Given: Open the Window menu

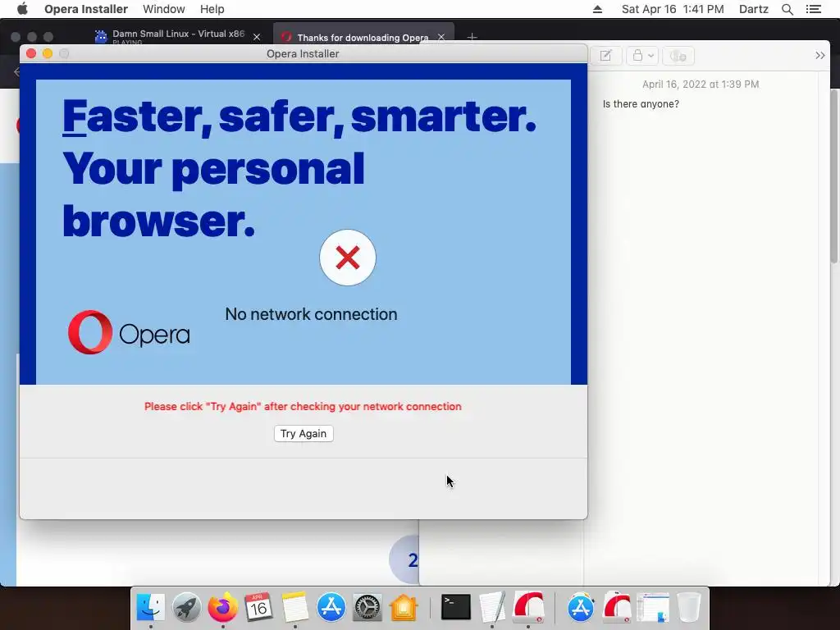Looking at the screenshot, I should [x=163, y=9].
